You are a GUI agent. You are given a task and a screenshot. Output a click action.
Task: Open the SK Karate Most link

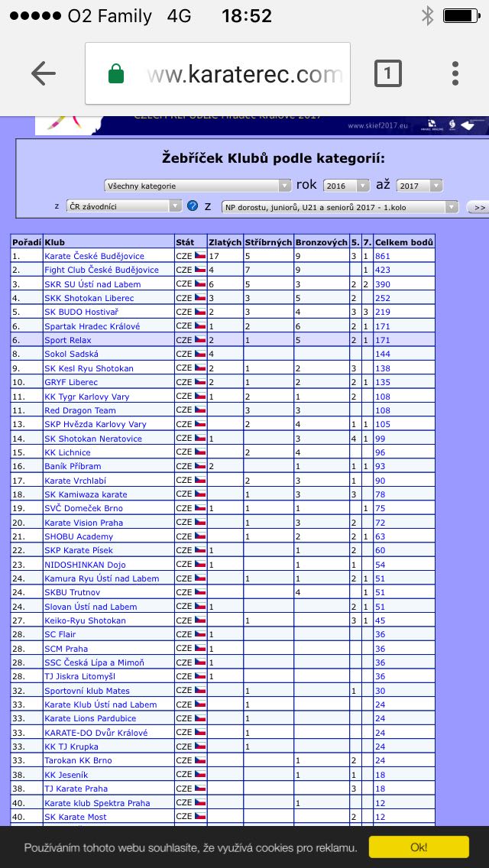tap(76, 817)
